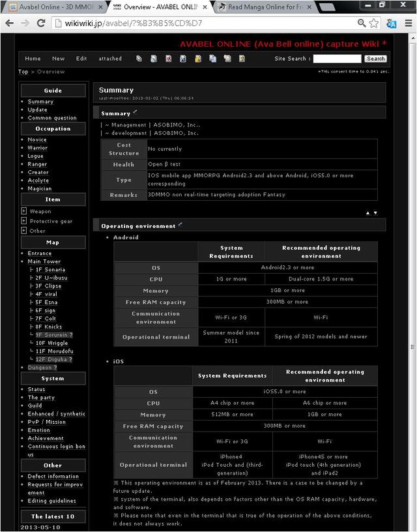Open the Logue occupation link
The height and width of the screenshot is (532, 417).
coord(36,156)
